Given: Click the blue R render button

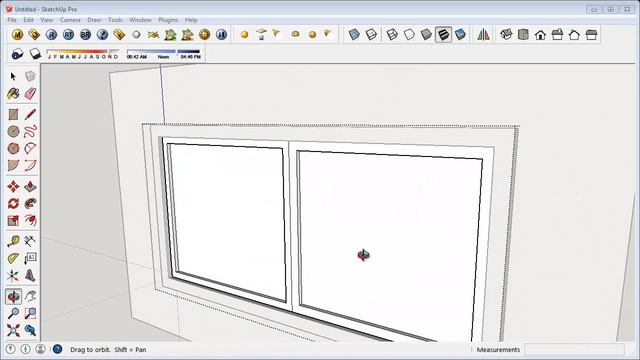Looking at the screenshot, I should click(51, 35).
